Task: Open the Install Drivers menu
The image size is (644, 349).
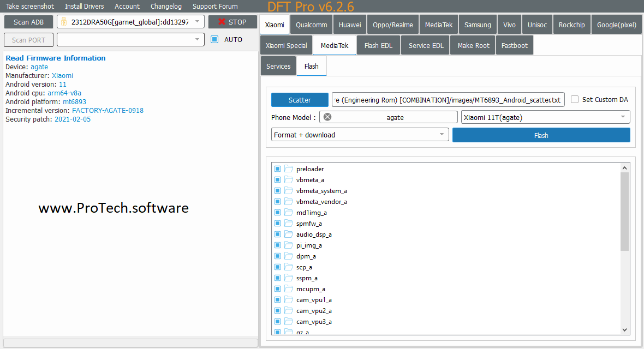Action: tap(84, 6)
